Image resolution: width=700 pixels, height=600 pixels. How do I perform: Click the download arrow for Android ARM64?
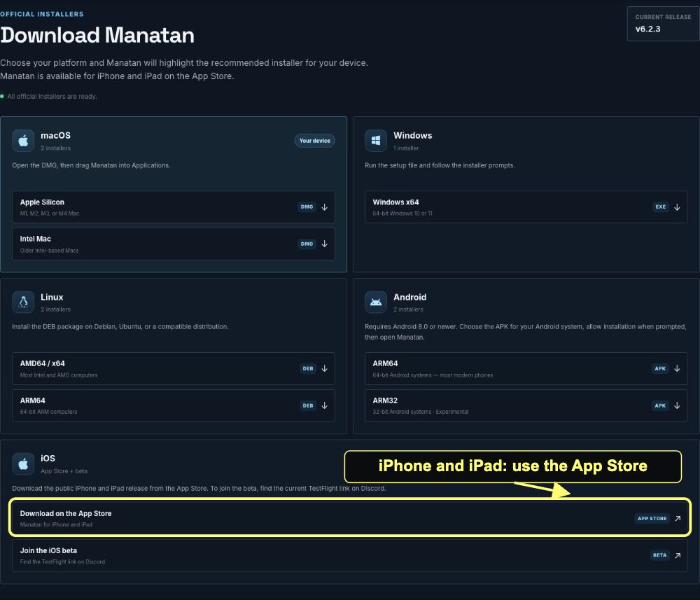pyautogui.click(x=677, y=368)
